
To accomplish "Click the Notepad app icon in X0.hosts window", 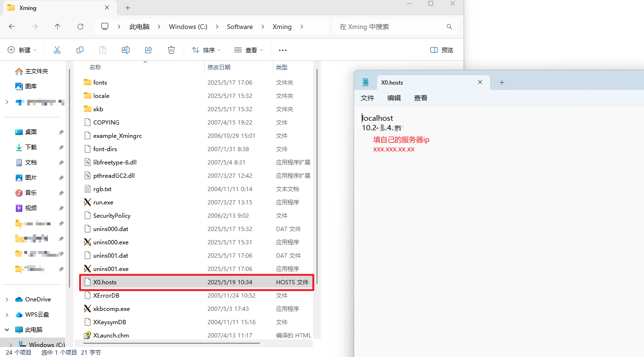I will coord(366,82).
